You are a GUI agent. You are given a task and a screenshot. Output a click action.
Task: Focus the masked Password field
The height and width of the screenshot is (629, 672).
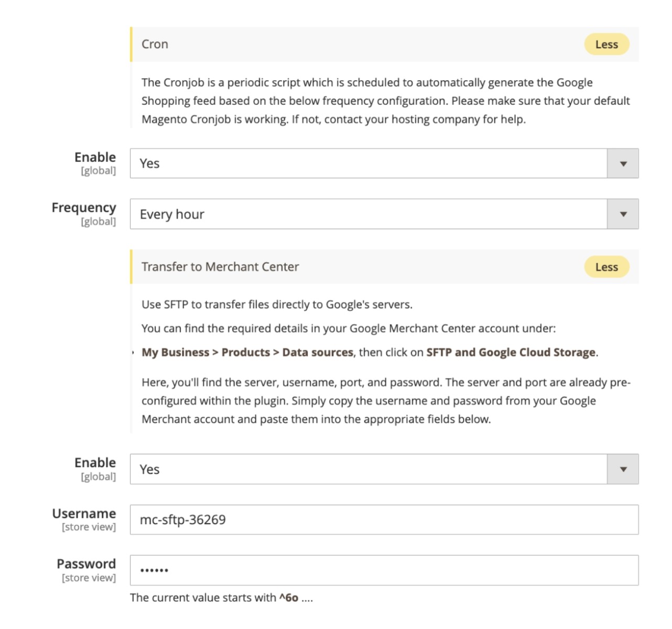384,570
